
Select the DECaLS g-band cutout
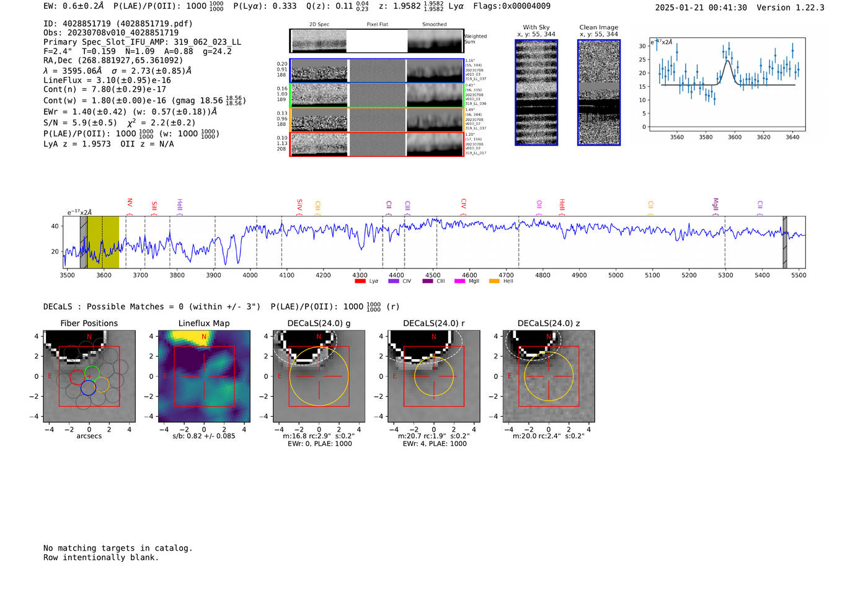tap(319, 376)
